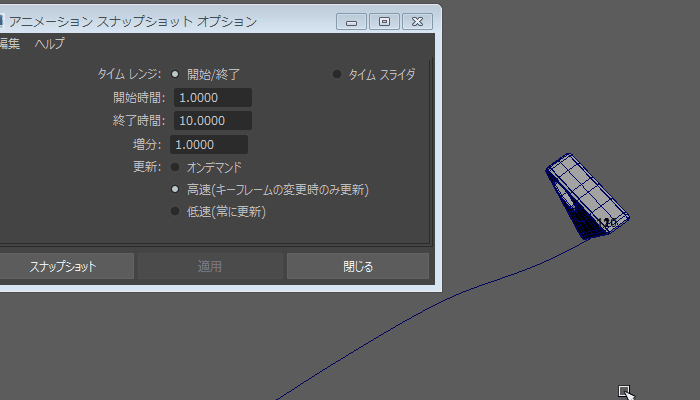This screenshot has width=700, height=400.
Task: Minimize the animation snapshot options window
Action: pyautogui.click(x=351, y=21)
